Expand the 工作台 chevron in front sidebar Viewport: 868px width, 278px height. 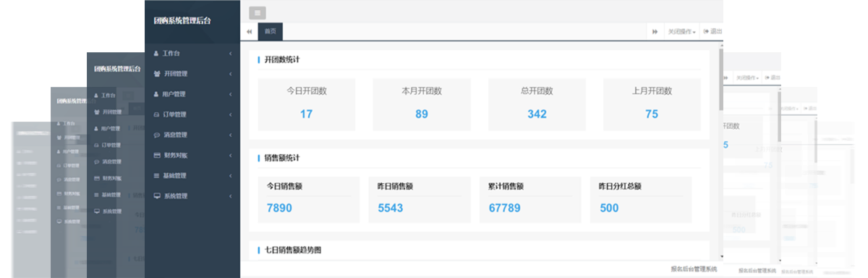click(231, 54)
